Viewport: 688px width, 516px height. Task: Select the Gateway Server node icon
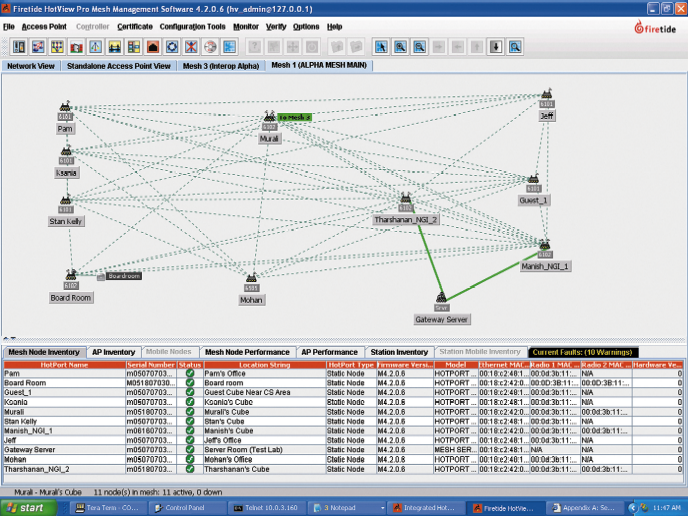441,298
